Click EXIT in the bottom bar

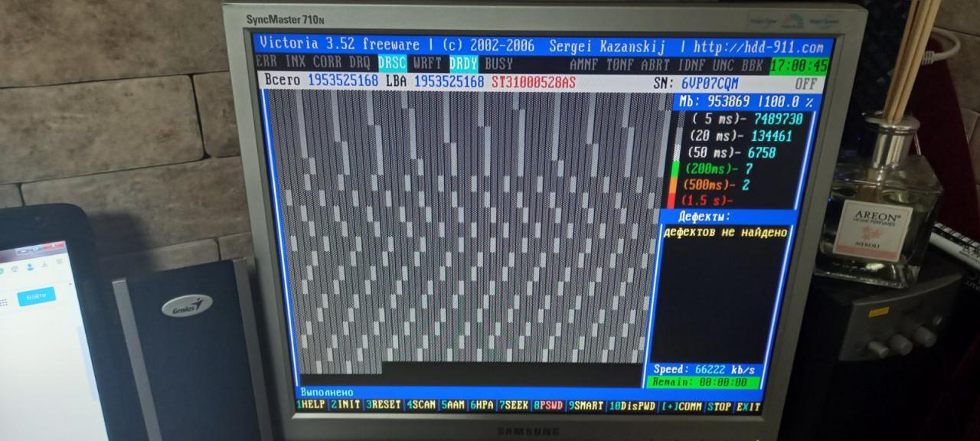748,407
